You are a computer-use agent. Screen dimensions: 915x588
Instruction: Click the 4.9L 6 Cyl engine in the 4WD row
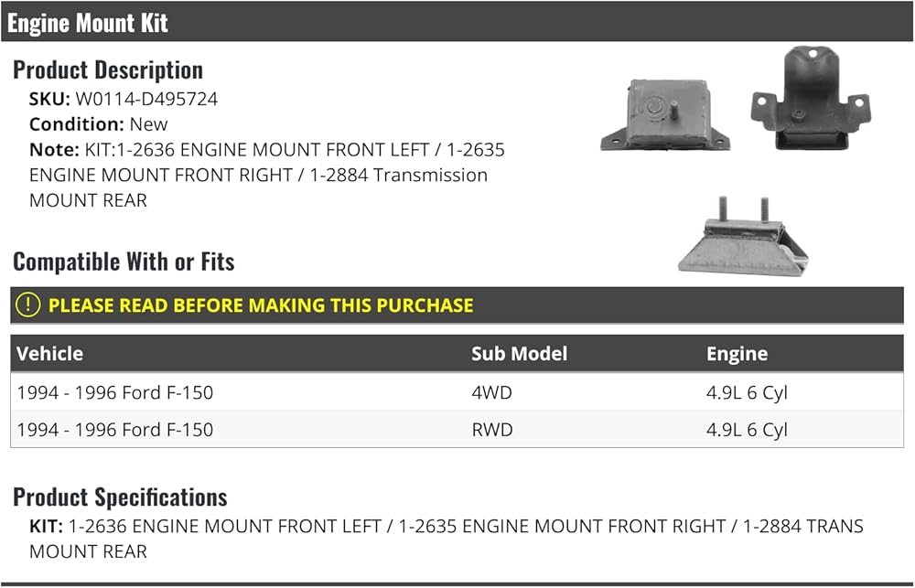point(747,393)
